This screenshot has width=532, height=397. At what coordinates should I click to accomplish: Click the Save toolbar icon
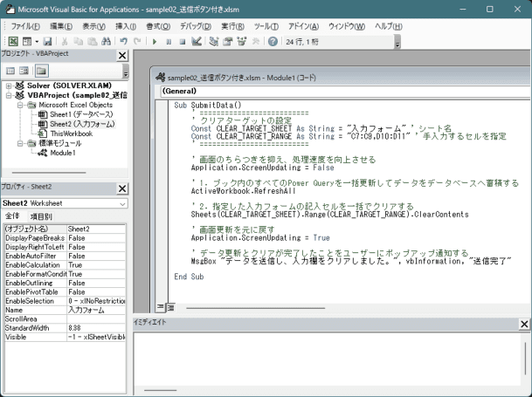pos(48,41)
